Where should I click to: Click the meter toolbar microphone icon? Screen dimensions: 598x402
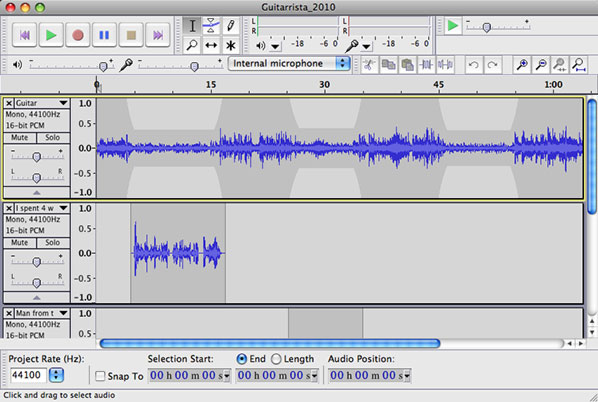point(352,46)
